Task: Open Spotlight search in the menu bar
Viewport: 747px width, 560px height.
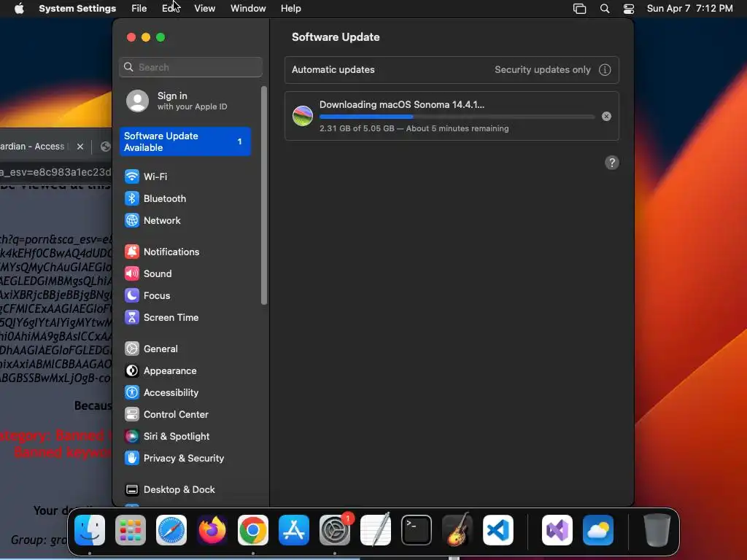Action: pos(605,9)
